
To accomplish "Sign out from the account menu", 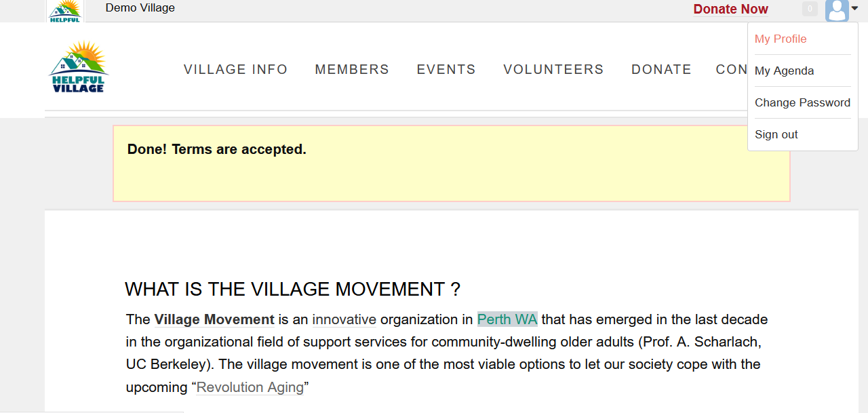I will (x=776, y=134).
